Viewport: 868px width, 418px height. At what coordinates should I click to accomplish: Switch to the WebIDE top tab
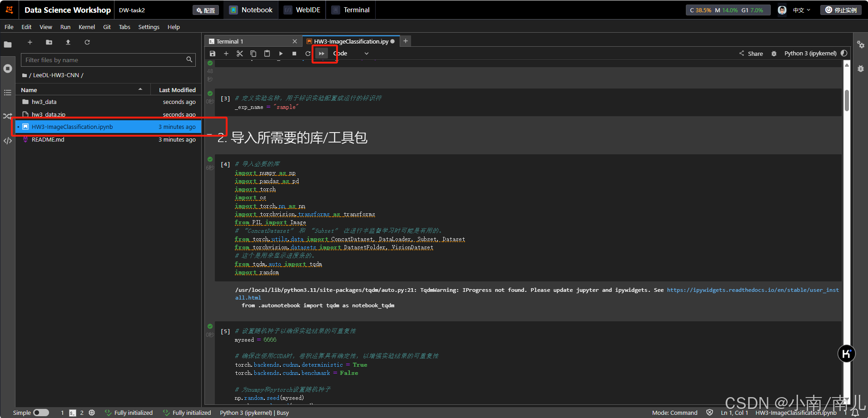[302, 10]
